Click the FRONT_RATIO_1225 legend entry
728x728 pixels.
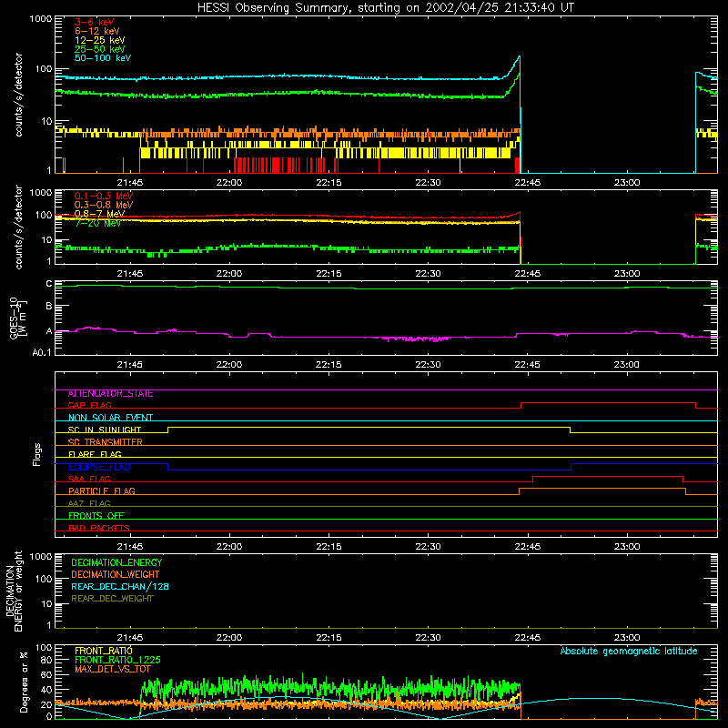[117, 660]
